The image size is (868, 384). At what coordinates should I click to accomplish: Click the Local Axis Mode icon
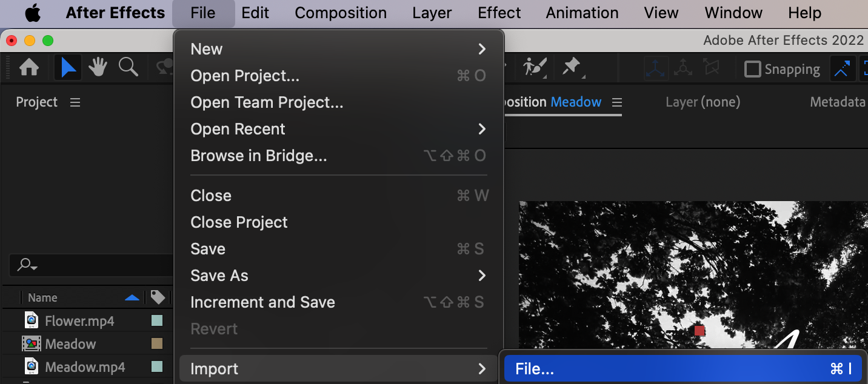(656, 68)
